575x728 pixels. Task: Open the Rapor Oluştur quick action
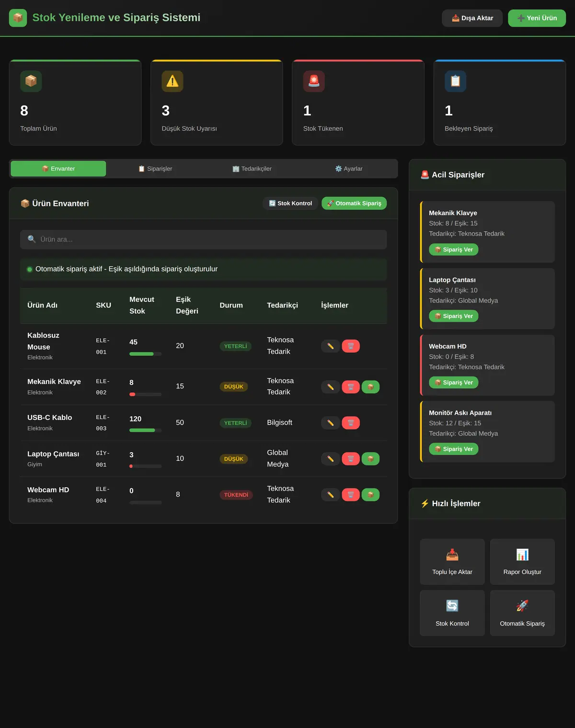click(522, 562)
